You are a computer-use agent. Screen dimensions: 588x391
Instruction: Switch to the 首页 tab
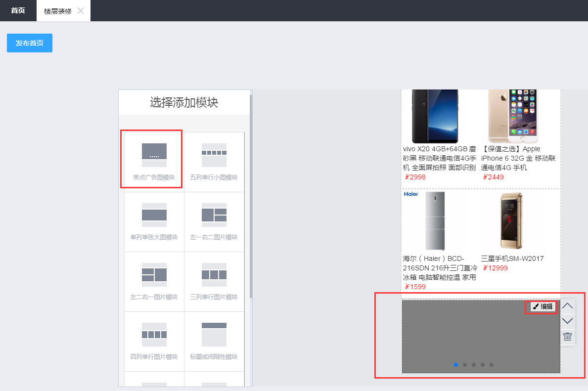(x=18, y=10)
